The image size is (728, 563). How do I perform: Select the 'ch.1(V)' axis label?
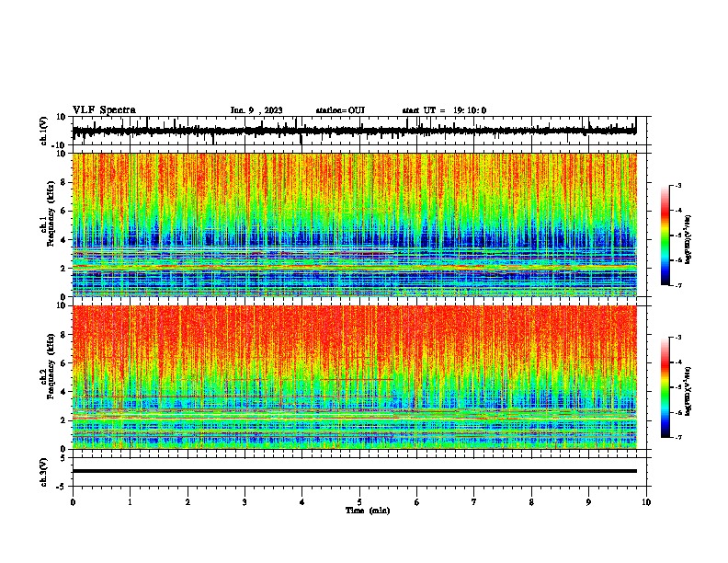pyautogui.click(x=44, y=131)
